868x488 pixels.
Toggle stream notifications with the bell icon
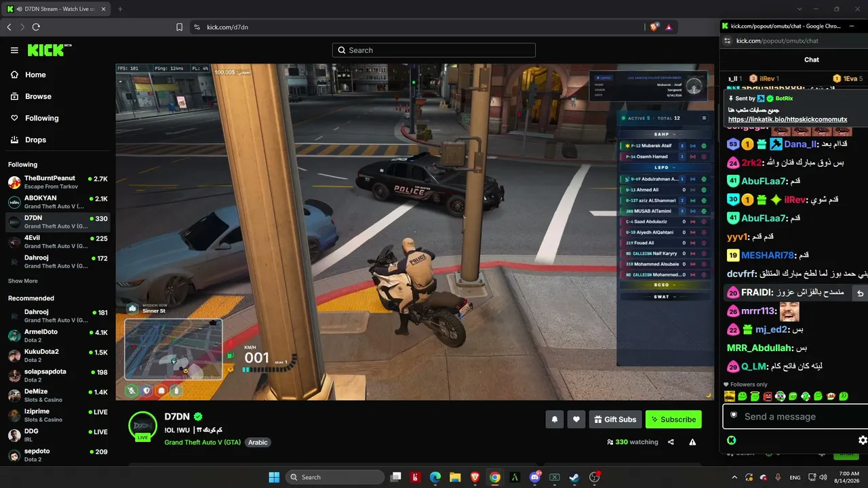click(x=555, y=420)
